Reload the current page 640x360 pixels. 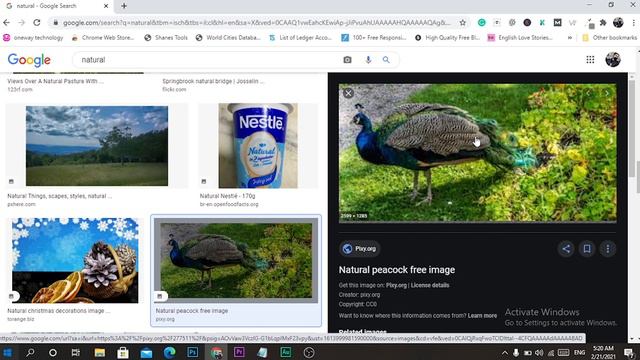(37, 23)
